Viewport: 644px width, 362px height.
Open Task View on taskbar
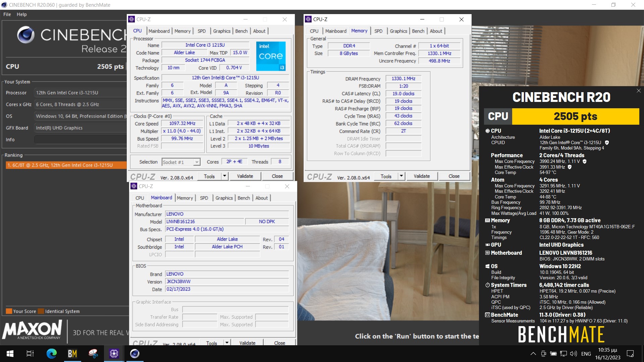[x=30, y=354]
